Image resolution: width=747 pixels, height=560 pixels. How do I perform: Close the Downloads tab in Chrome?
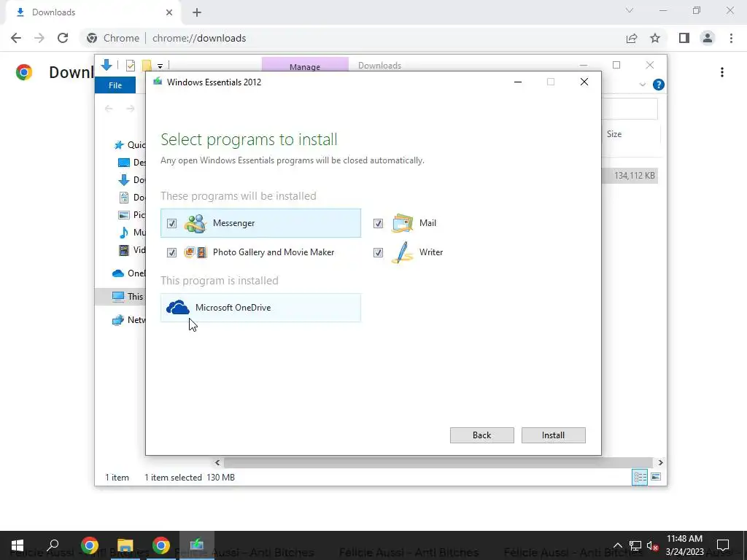pyautogui.click(x=169, y=12)
